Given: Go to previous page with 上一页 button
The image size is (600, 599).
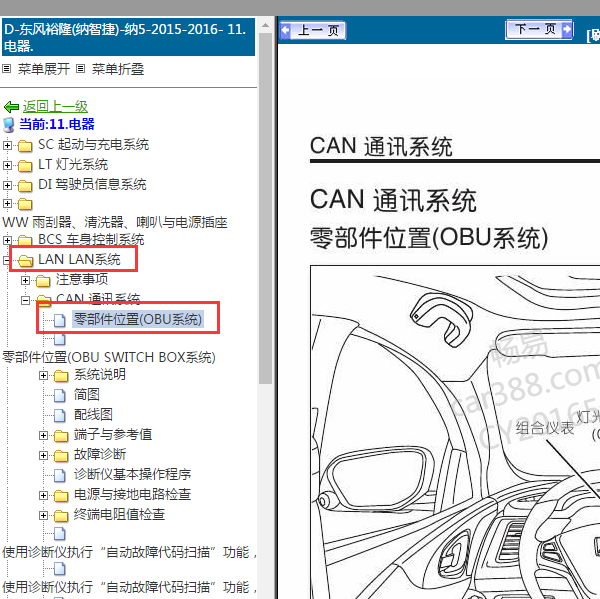Looking at the screenshot, I should point(313,31).
